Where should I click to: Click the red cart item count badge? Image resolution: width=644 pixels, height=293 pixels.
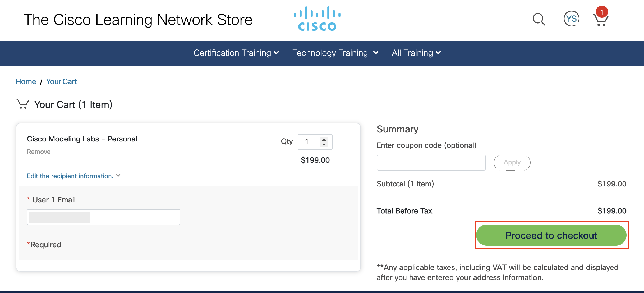[602, 12]
